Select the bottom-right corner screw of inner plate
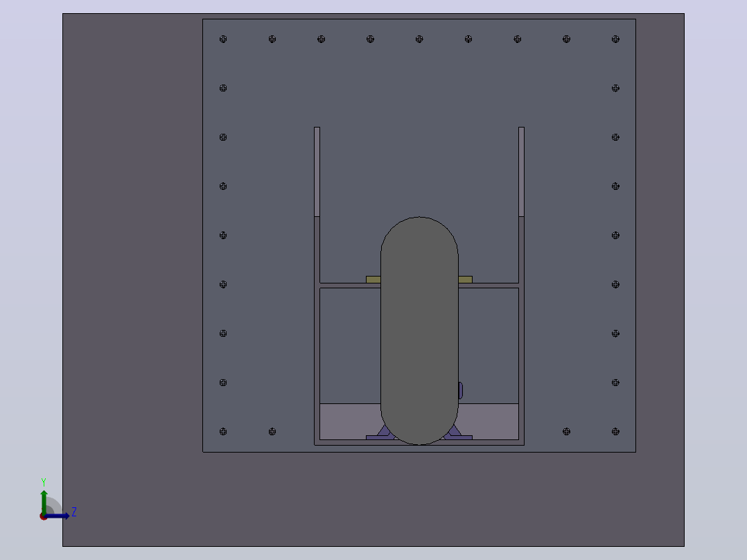Screen dimensions: 747x560 [615, 431]
